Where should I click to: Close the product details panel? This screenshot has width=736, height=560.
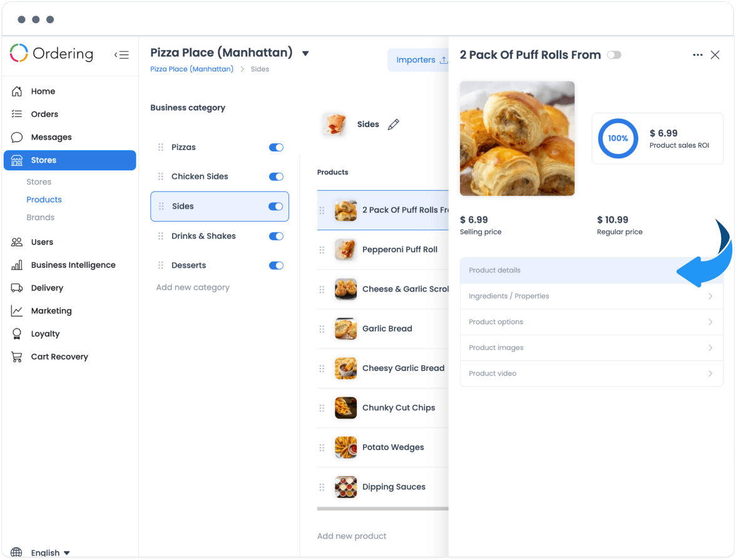tap(715, 55)
